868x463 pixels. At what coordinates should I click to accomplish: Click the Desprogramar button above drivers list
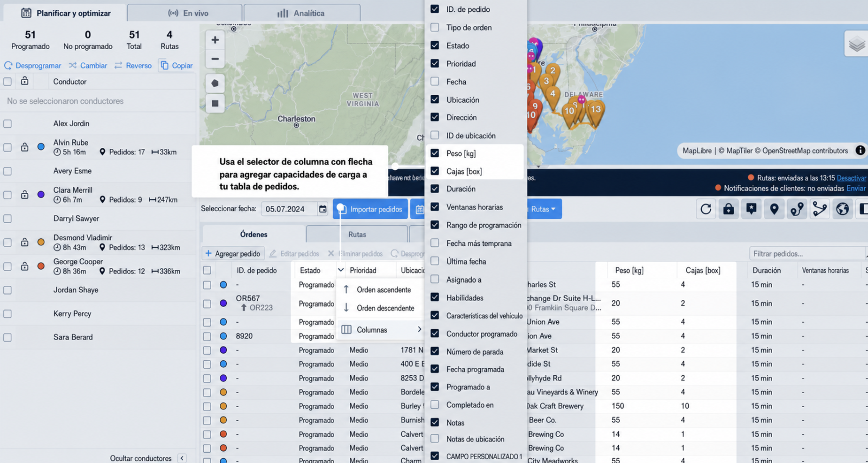(x=33, y=65)
